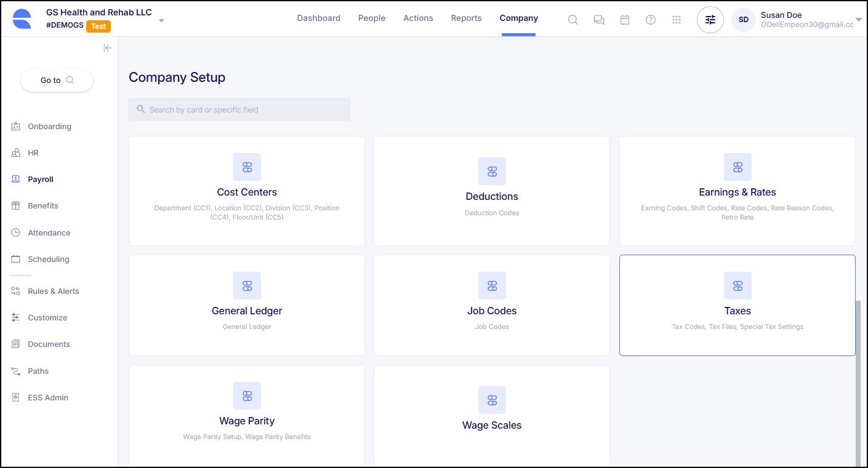
Task: Click the help question mark icon
Action: tap(650, 20)
